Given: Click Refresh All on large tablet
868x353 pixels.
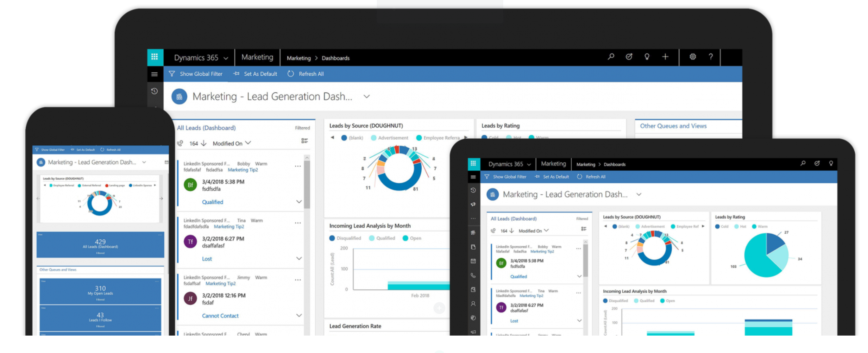Looking at the screenshot, I should [305, 74].
